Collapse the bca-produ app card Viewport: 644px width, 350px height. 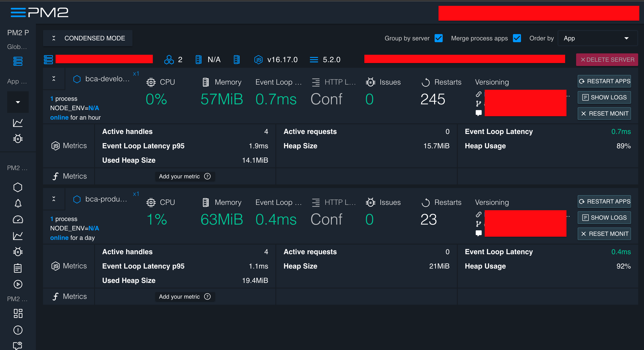click(54, 199)
